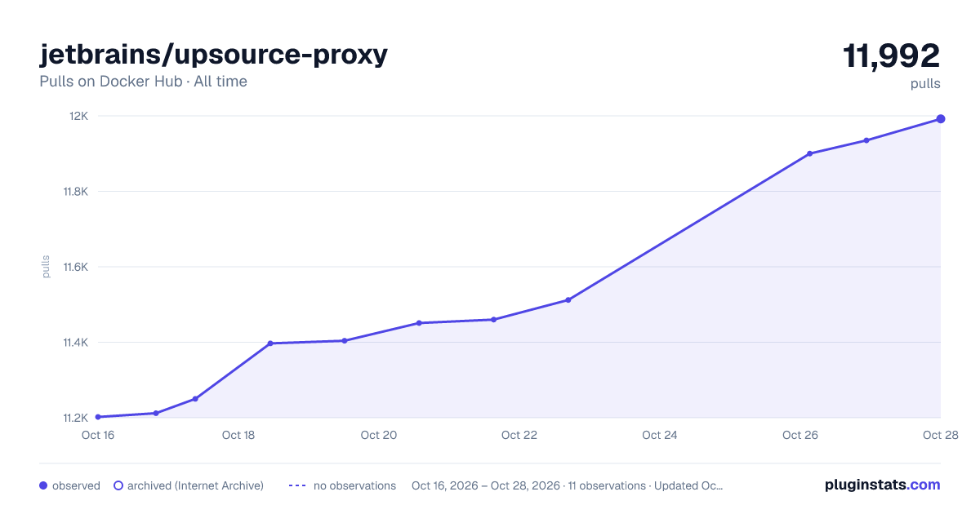Select the data point near 11.5K
Screen dimensions: 980x514
pyautogui.click(x=568, y=300)
